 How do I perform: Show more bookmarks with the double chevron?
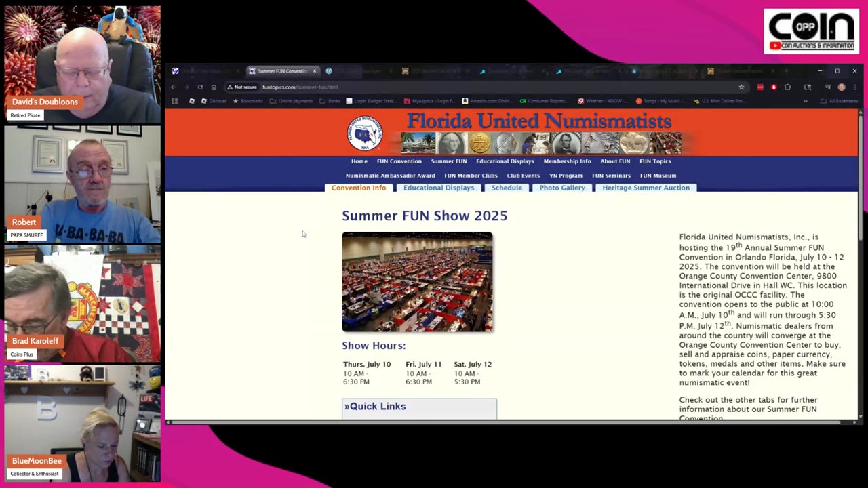(x=805, y=101)
